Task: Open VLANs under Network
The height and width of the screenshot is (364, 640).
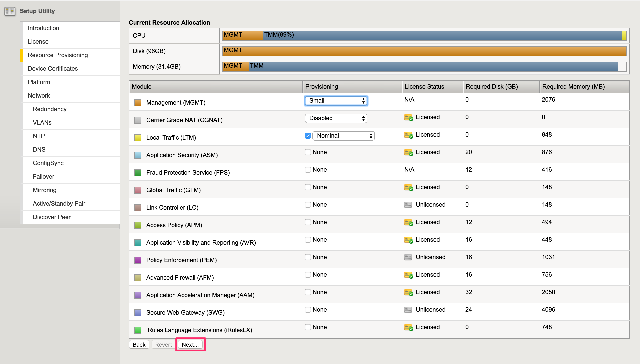Action: pos(71,123)
